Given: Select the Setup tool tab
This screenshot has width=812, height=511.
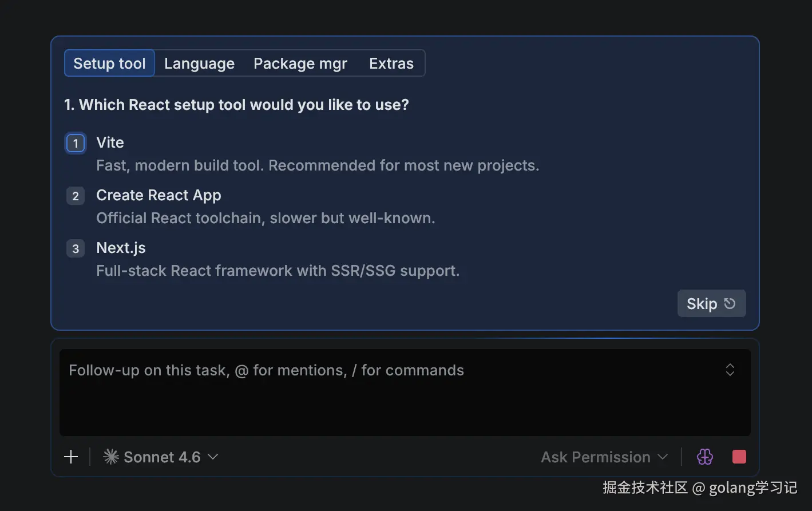Looking at the screenshot, I should (x=109, y=64).
